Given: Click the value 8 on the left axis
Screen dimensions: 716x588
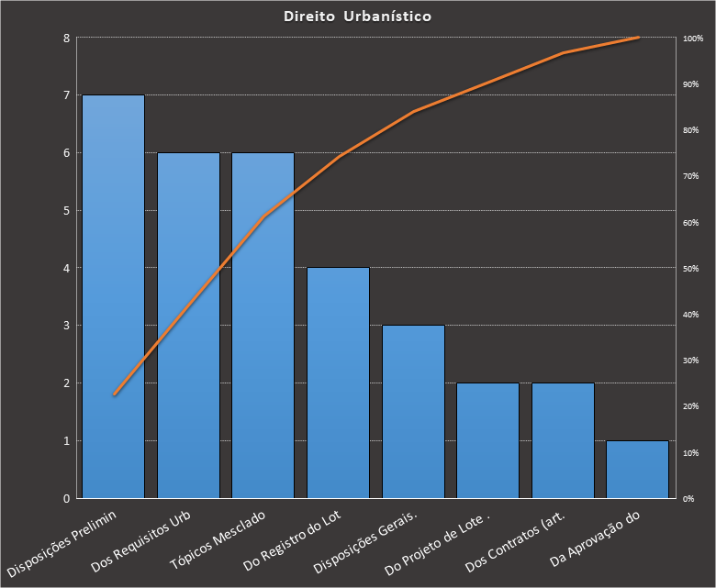Looking at the screenshot, I should coord(66,39).
